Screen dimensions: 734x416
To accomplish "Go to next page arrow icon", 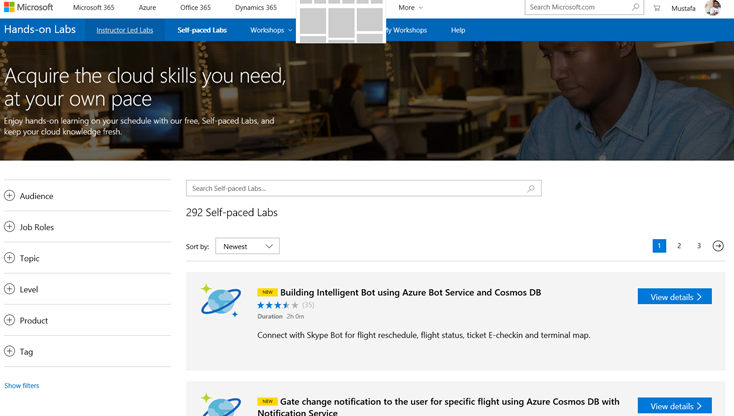I will pos(718,246).
